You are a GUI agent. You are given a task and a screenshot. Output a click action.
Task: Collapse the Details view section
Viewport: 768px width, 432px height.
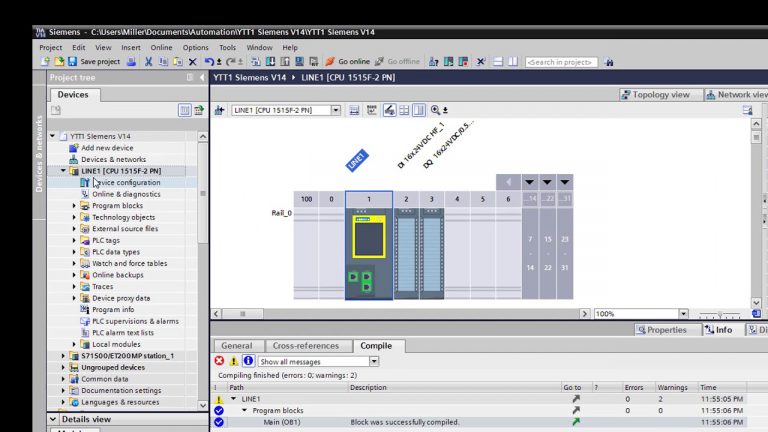point(53,419)
